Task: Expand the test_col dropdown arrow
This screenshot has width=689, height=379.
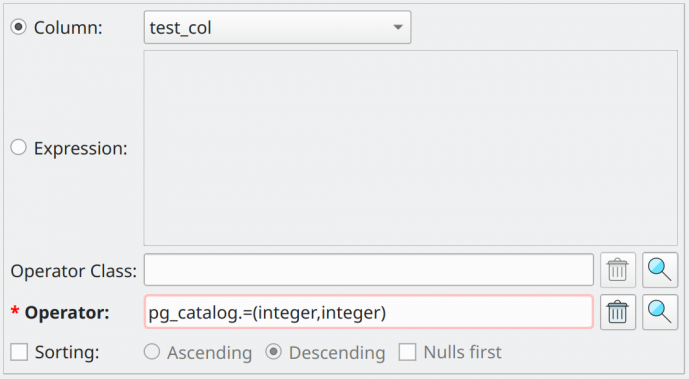Action: click(398, 27)
